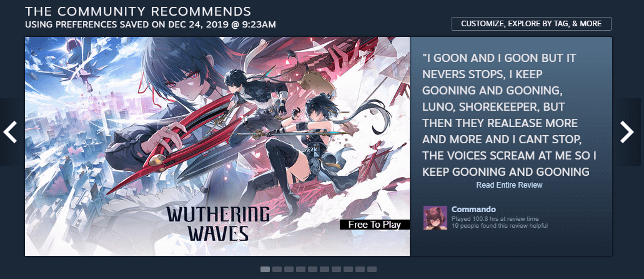This screenshot has height=279, width=644.
Task: Open the Wuthering Waves game artwork
Action: coord(217,146)
